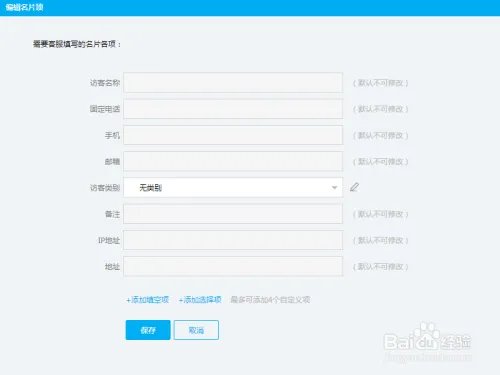Click the 备注 input field
This screenshot has width=500, height=375.
(x=233, y=214)
